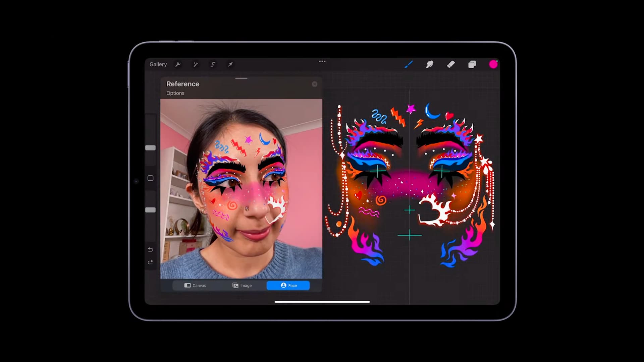The width and height of the screenshot is (644, 362).
Task: Click the brush size slider handle
Action: point(150,148)
